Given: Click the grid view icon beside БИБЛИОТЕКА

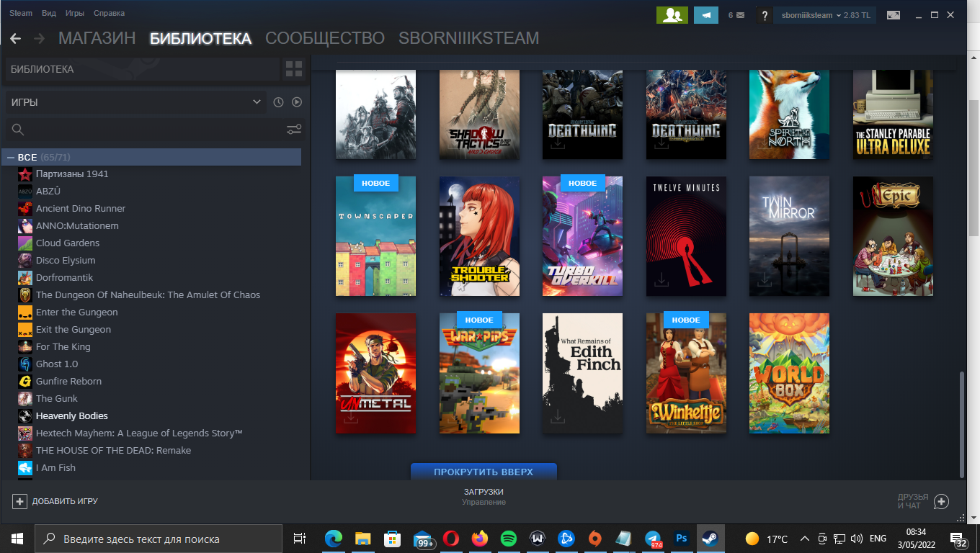Looking at the screenshot, I should 294,69.
